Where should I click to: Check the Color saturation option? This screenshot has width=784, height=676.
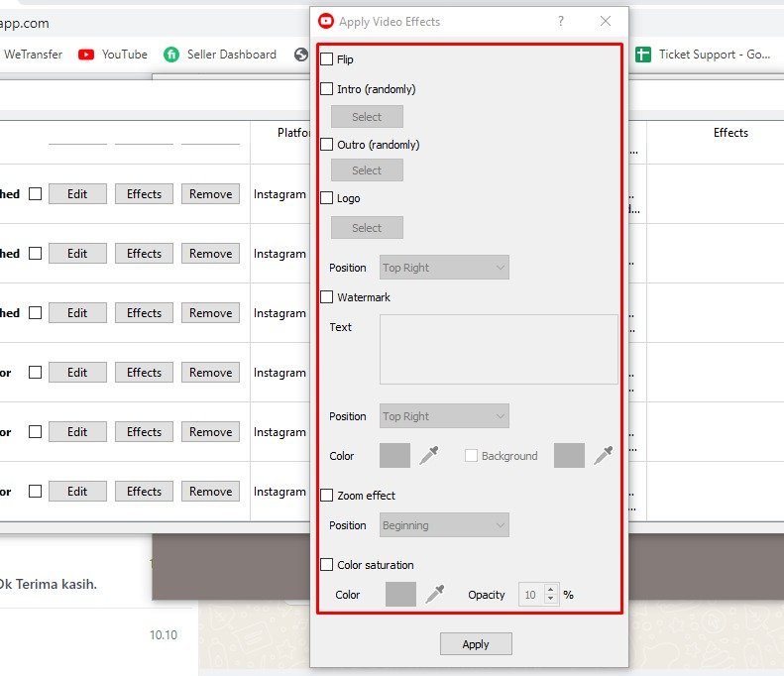(x=327, y=564)
